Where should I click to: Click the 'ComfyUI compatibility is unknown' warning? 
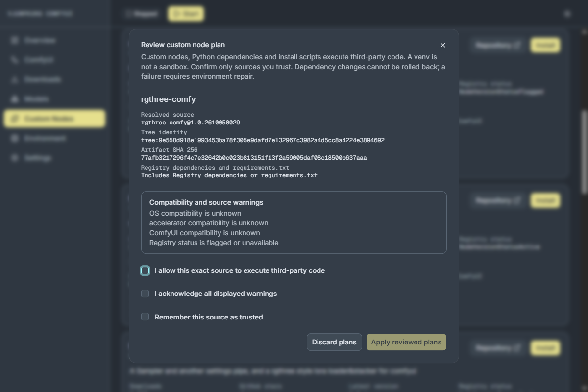point(205,233)
